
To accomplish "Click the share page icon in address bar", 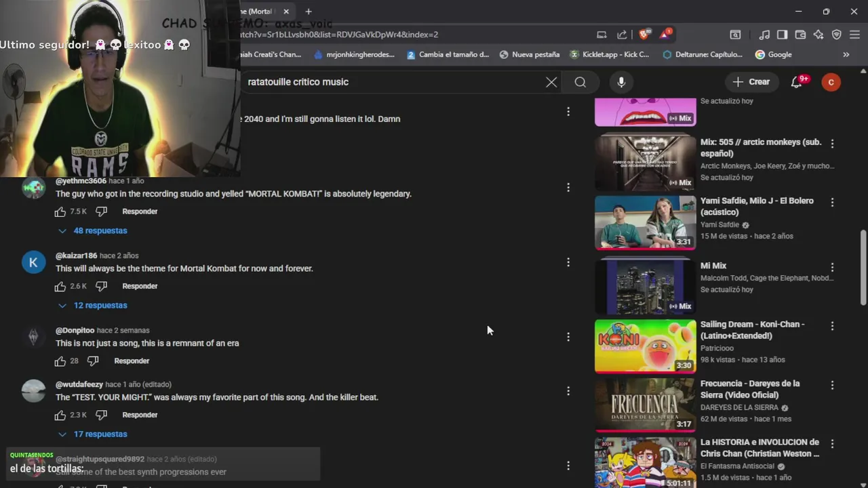I will [x=622, y=35].
